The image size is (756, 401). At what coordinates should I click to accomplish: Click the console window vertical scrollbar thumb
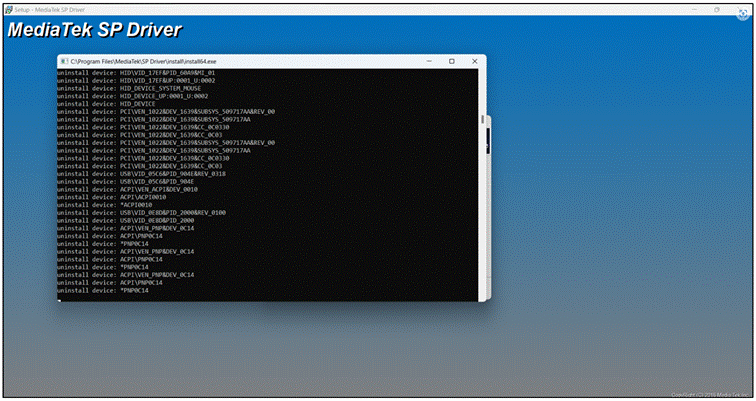pyautogui.click(x=482, y=119)
